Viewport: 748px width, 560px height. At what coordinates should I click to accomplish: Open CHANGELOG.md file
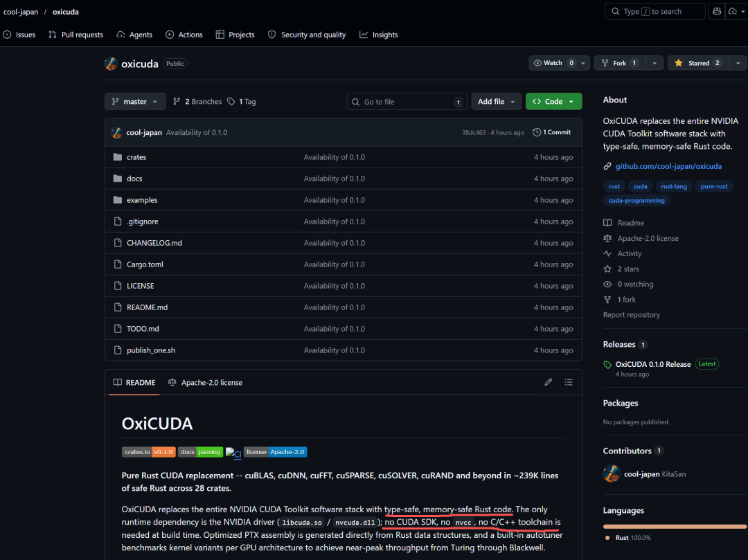click(x=154, y=243)
